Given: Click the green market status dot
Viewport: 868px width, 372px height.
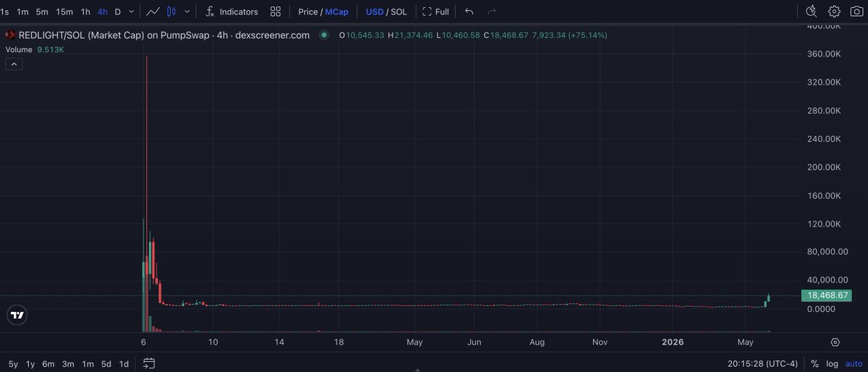Looking at the screenshot, I should 323,35.
